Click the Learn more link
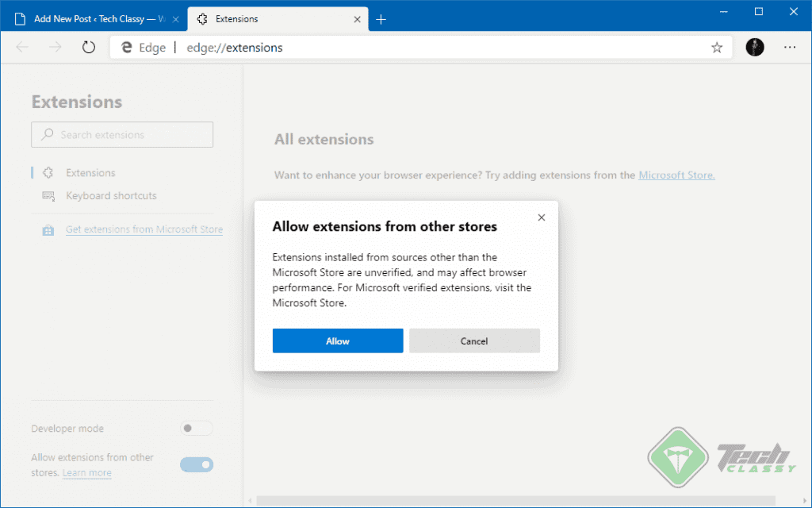812x508 pixels. click(x=86, y=472)
